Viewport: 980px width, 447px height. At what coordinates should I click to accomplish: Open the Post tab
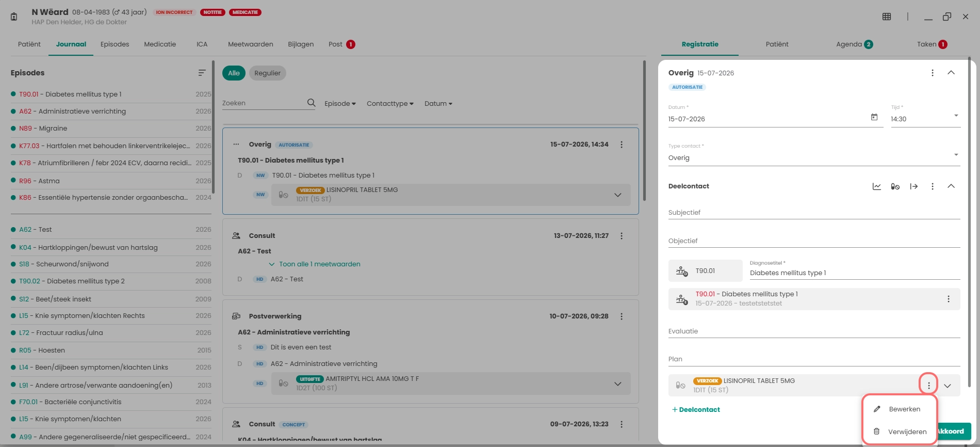click(341, 44)
